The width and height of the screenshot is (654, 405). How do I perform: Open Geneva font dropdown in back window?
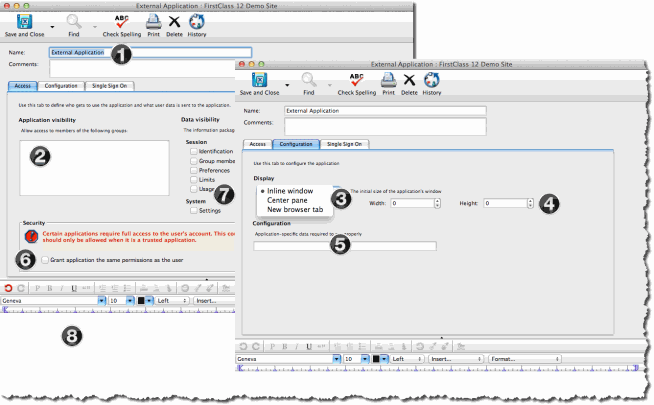[54, 300]
